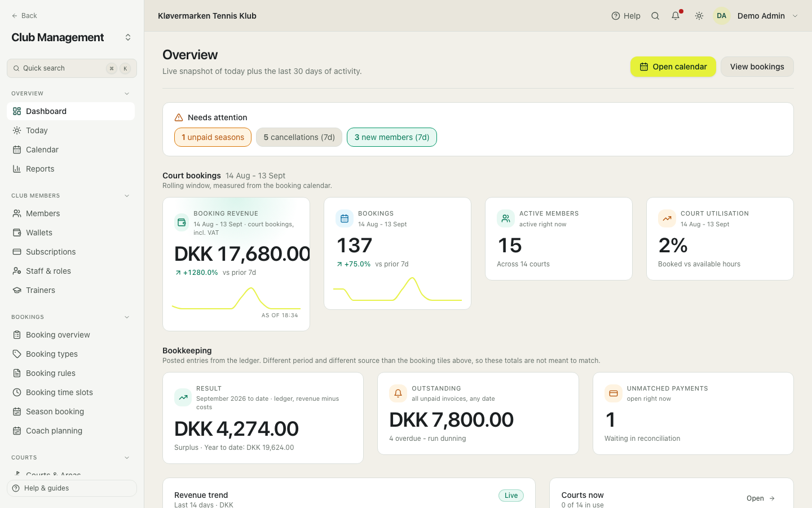The height and width of the screenshot is (508, 812).
Task: Click the Court Utilisation trend icon
Action: pyautogui.click(x=667, y=218)
